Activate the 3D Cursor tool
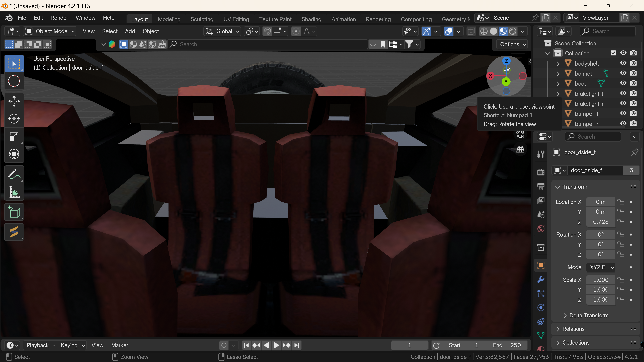 [14, 81]
